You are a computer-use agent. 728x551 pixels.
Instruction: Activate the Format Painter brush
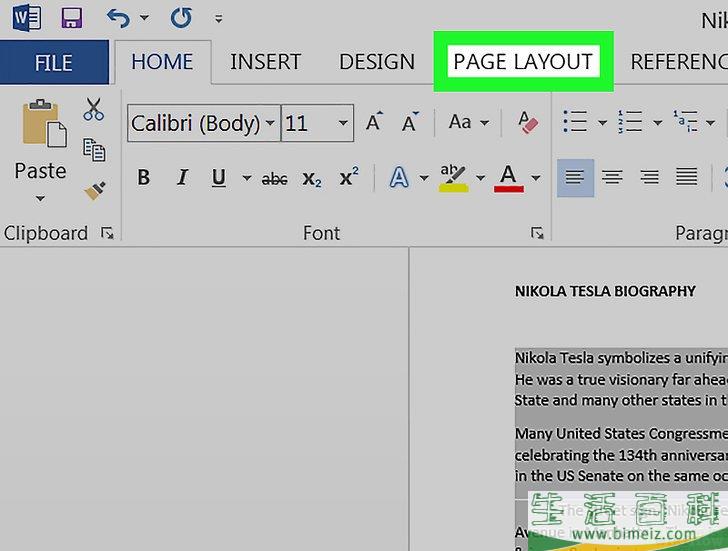click(x=95, y=190)
